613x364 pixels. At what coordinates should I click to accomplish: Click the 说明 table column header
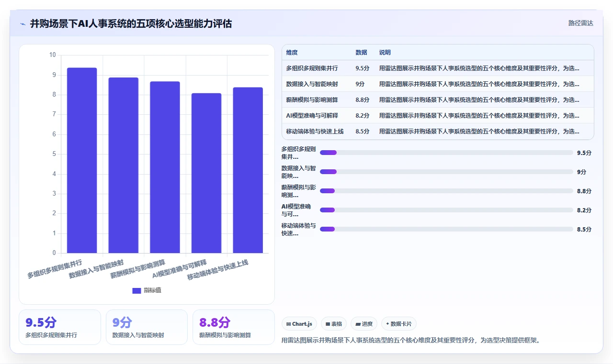[385, 53]
